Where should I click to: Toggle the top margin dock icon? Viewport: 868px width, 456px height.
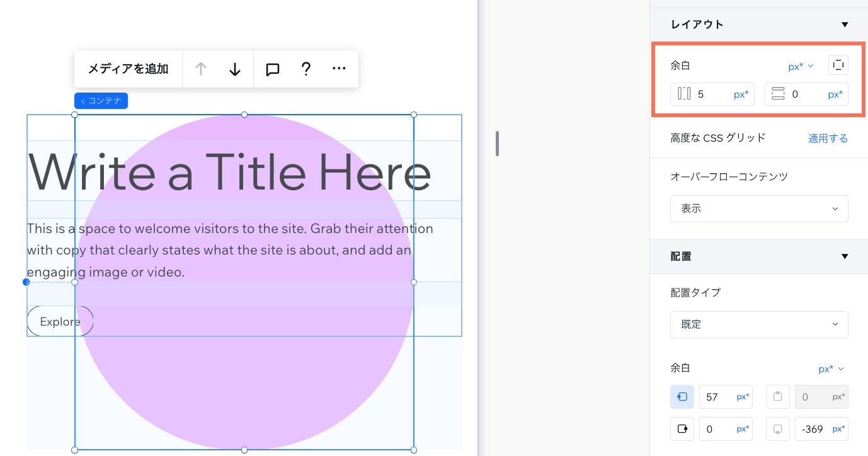tap(778, 397)
